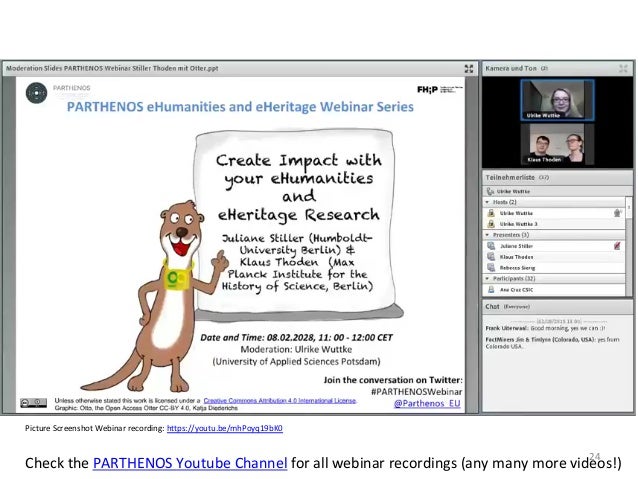Viewport: 638px width, 479px height.
Task: Open the PARTHENOS Youtube Channel link
Action: pos(190,463)
